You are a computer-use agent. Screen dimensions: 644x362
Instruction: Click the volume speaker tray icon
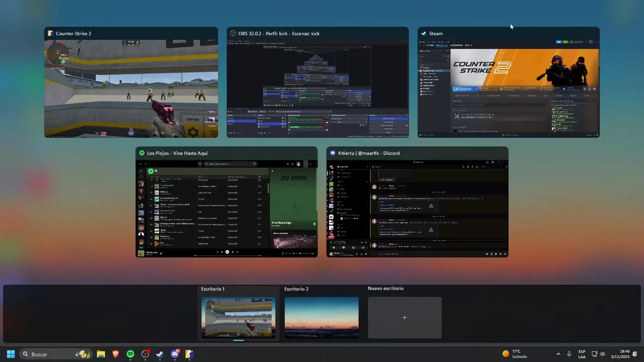pos(602,354)
